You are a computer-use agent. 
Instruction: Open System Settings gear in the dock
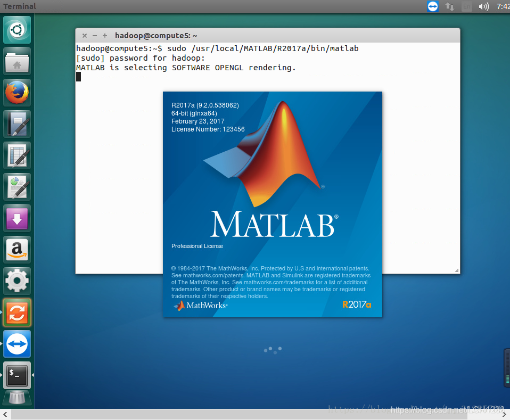(x=17, y=281)
